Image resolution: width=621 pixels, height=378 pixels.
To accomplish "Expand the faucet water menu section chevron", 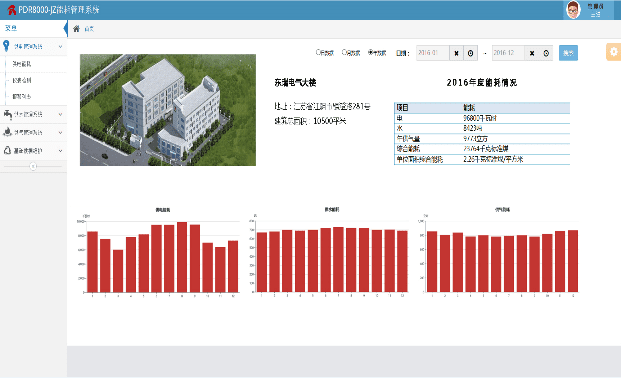I will coord(61,115).
